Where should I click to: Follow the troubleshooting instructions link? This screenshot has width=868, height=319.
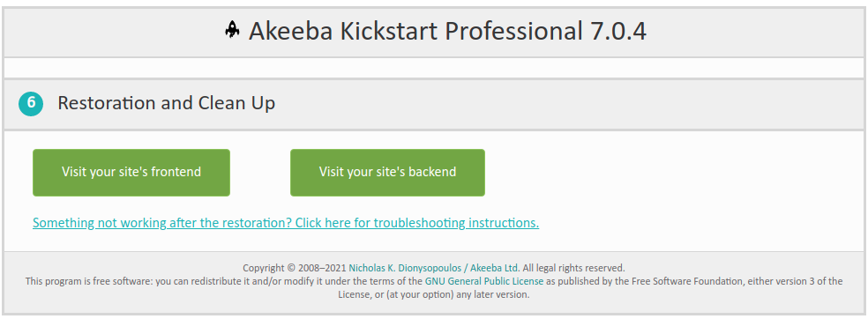(x=286, y=223)
